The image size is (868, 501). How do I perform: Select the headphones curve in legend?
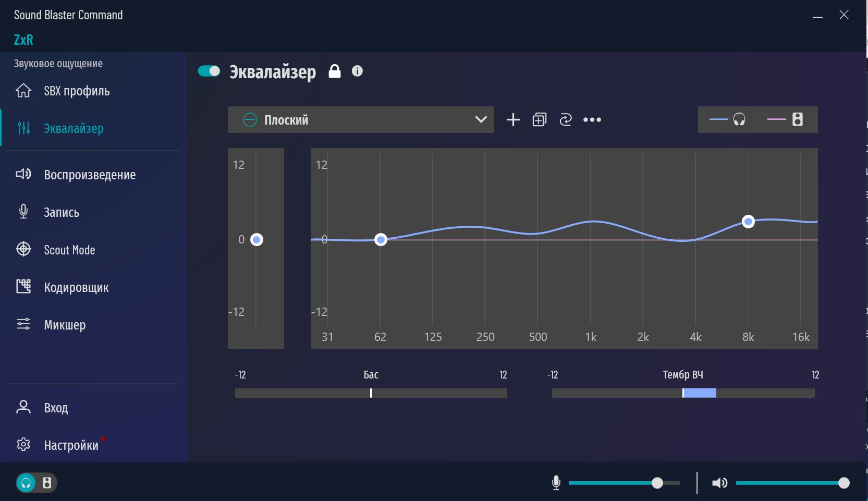(728, 120)
